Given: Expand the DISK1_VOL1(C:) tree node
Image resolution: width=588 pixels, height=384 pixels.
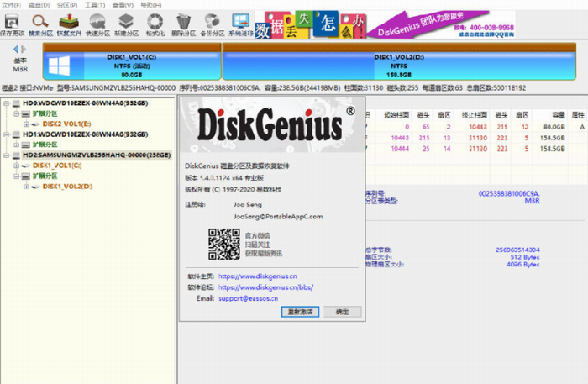Looking at the screenshot, I should tap(16, 166).
